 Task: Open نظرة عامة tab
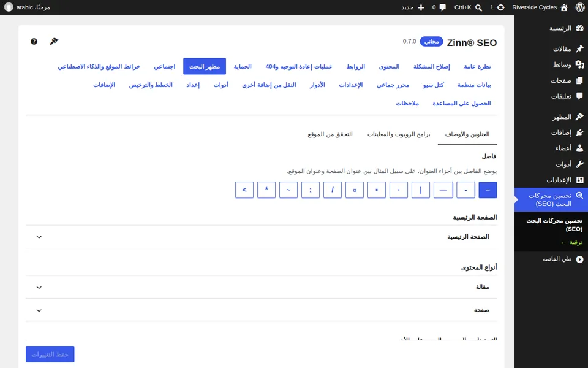tap(477, 66)
